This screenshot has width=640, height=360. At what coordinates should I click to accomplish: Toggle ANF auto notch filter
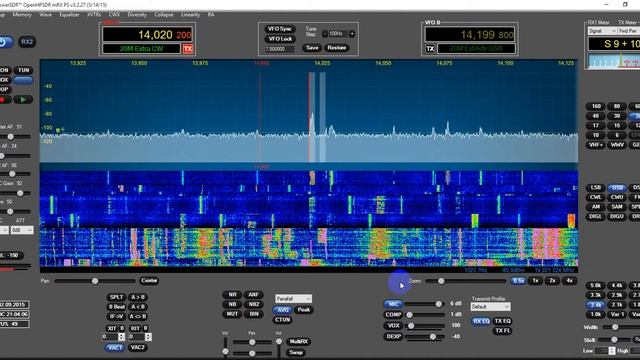coord(253,295)
